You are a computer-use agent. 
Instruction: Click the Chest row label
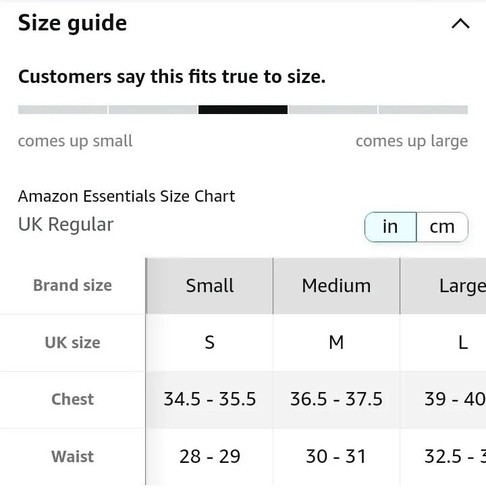(72, 399)
